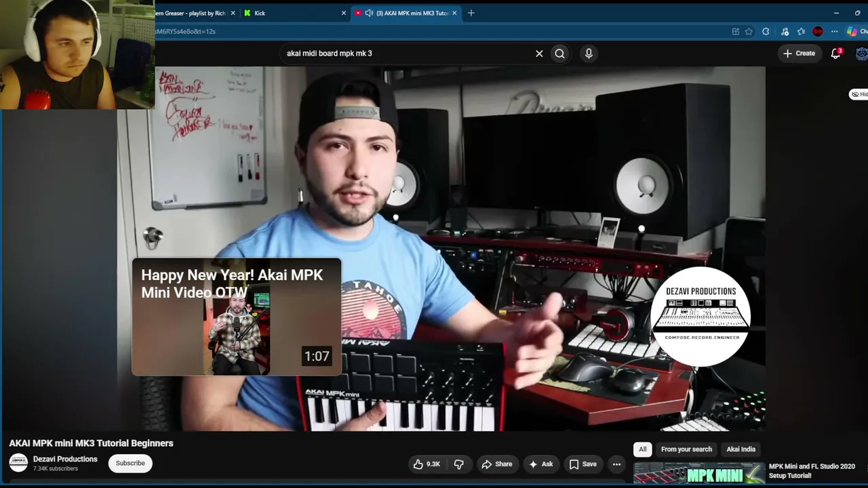Open the browser profile avatar
This screenshot has width=868, height=488.
pos(818,31)
